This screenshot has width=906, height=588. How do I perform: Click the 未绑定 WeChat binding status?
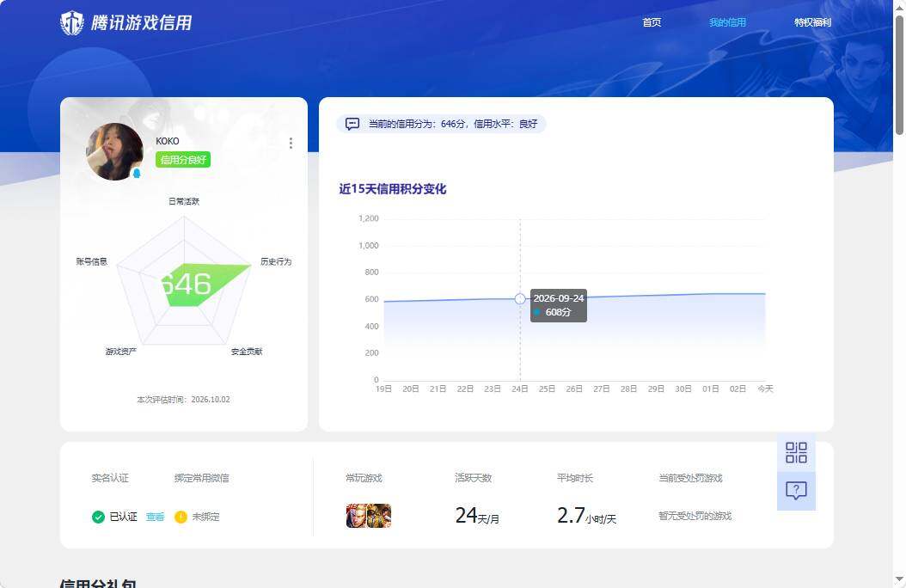point(205,517)
